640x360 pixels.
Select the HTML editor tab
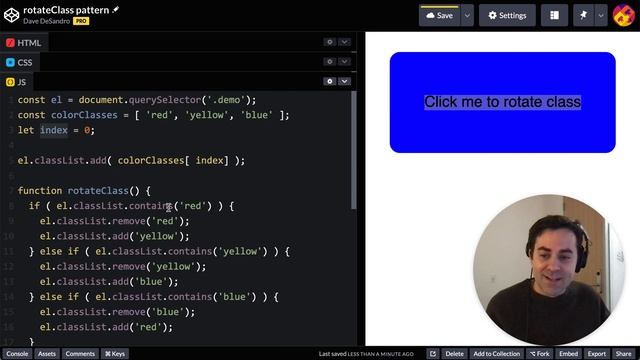click(x=24, y=43)
